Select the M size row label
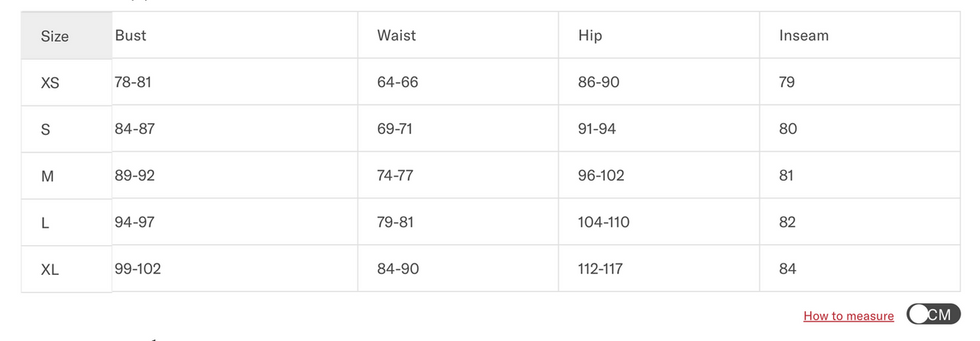Image resolution: width=980 pixels, height=341 pixels. [x=47, y=177]
